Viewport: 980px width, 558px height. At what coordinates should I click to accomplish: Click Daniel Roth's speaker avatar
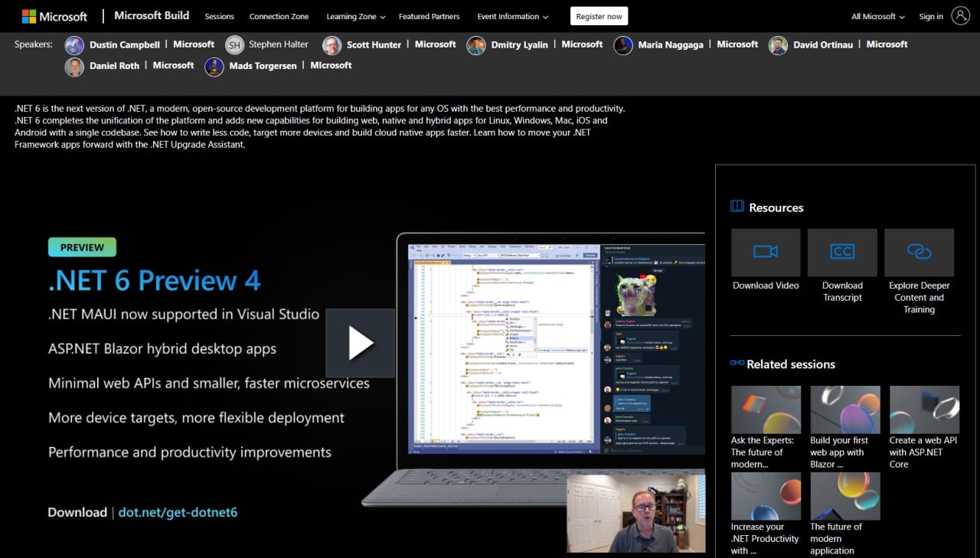point(74,67)
